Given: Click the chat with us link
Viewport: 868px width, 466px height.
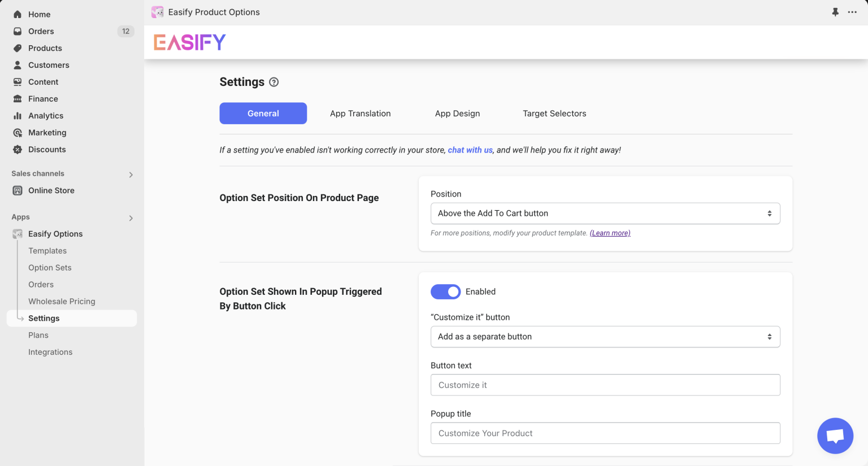Looking at the screenshot, I should (470, 150).
